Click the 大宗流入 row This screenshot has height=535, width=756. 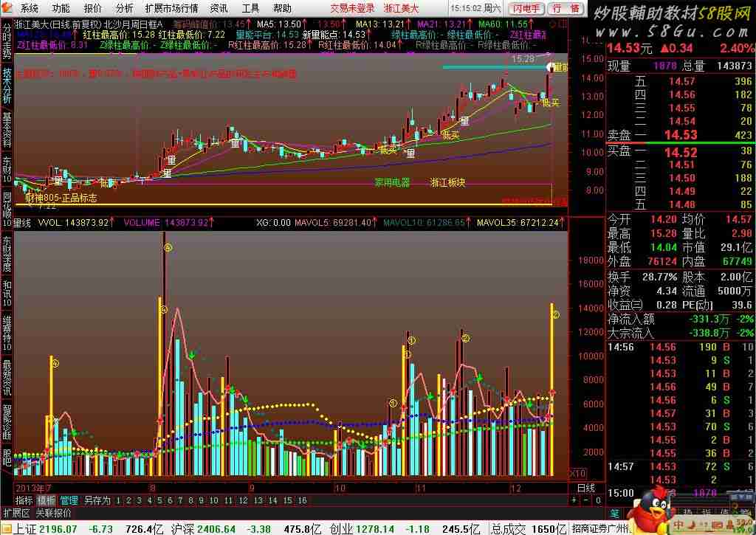tap(680, 333)
